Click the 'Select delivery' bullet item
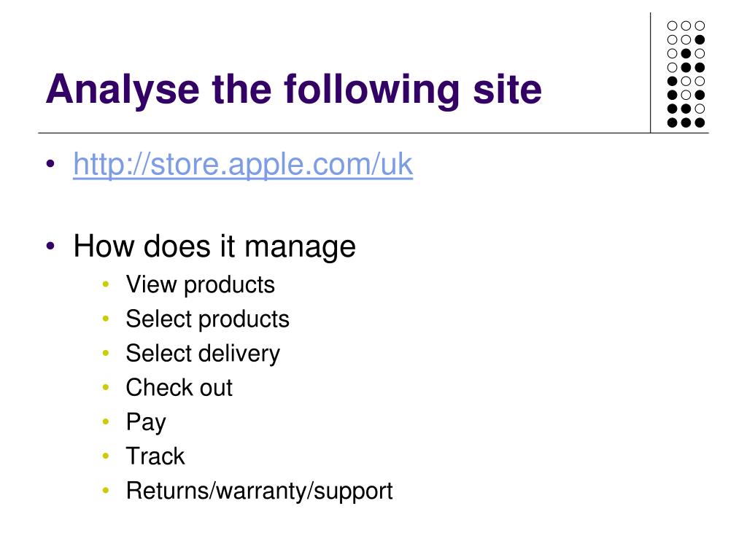This screenshot has width=747, height=560. [x=203, y=354]
